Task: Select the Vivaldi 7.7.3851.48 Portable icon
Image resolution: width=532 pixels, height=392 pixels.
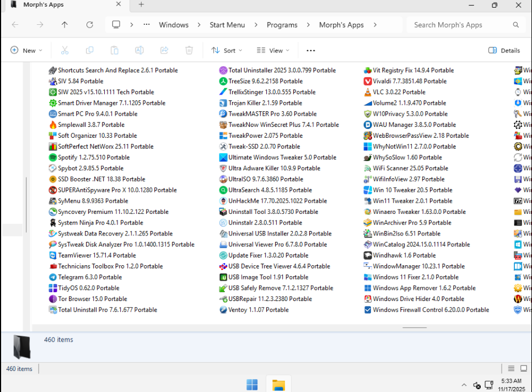Action: coord(368,81)
